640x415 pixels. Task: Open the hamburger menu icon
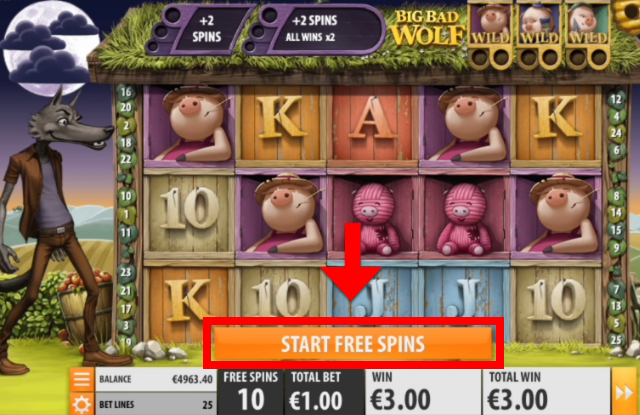[x=82, y=379]
